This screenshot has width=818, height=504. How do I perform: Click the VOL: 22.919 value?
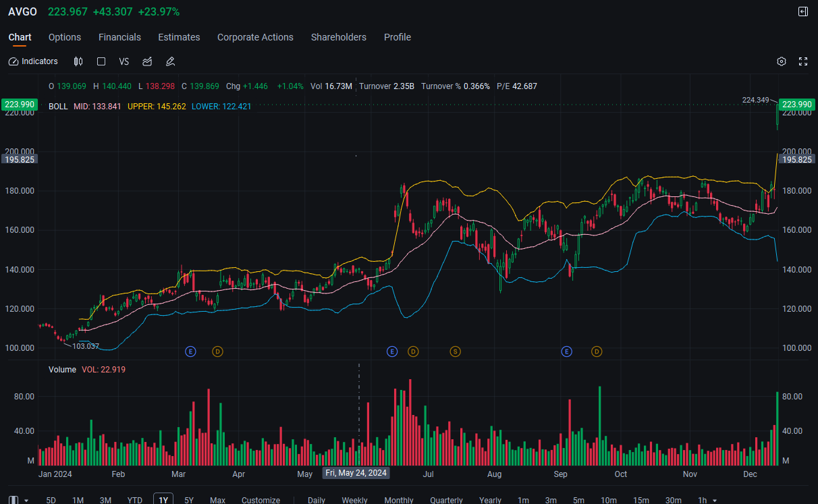pyautogui.click(x=103, y=370)
